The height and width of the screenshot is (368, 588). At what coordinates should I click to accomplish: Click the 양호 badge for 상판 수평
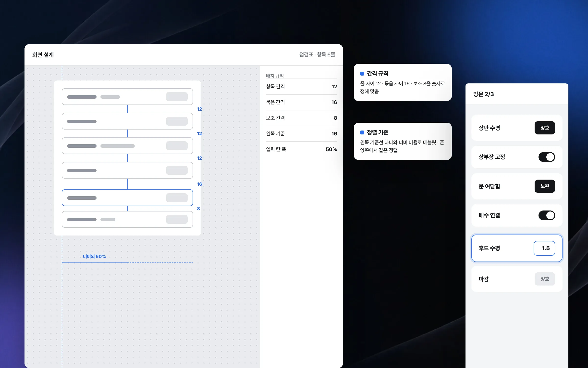point(545,128)
